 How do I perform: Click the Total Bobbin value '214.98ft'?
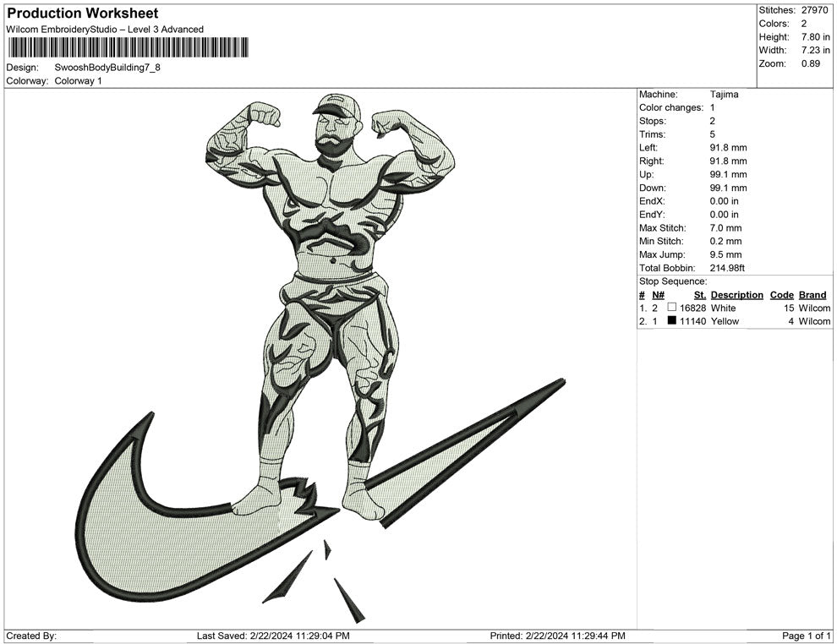[x=727, y=268]
